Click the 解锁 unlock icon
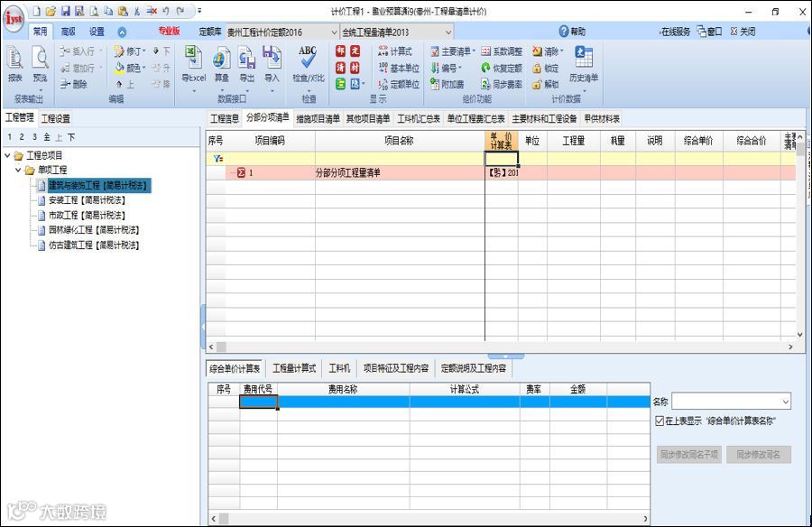The image size is (812, 527). pyautogui.click(x=546, y=84)
